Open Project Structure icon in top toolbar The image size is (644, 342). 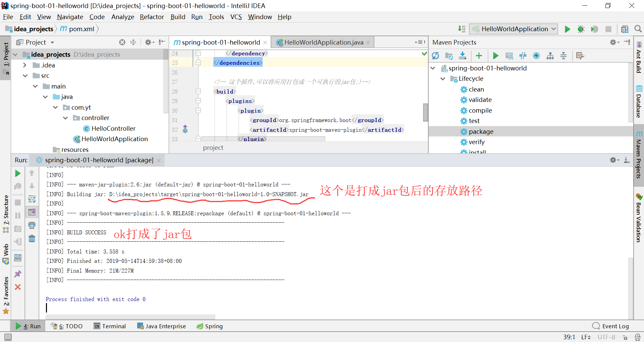tap(625, 29)
